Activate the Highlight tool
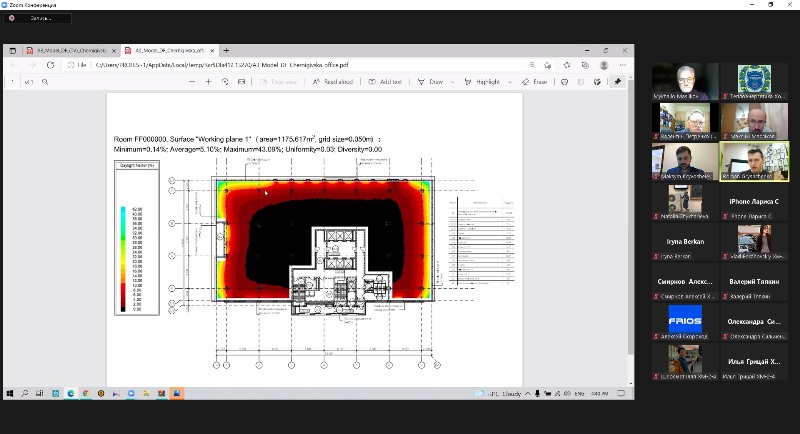 (483, 82)
